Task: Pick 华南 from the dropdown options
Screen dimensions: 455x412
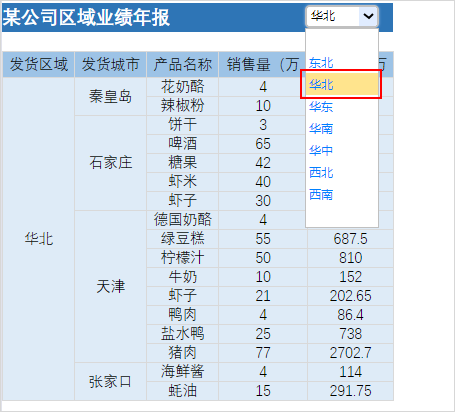Action: click(x=342, y=128)
